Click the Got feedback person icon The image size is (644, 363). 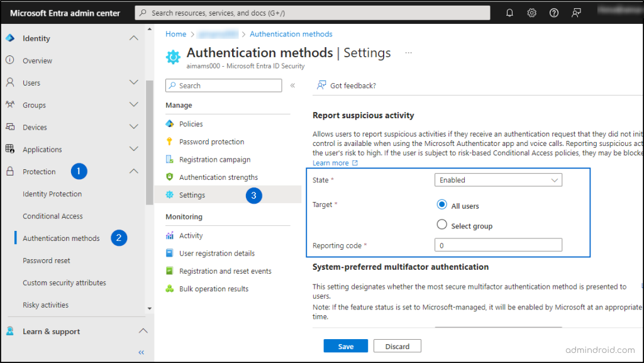click(321, 85)
